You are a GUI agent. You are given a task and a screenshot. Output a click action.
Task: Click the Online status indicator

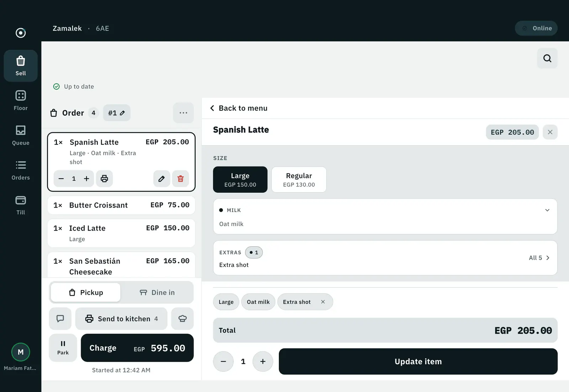536,28
